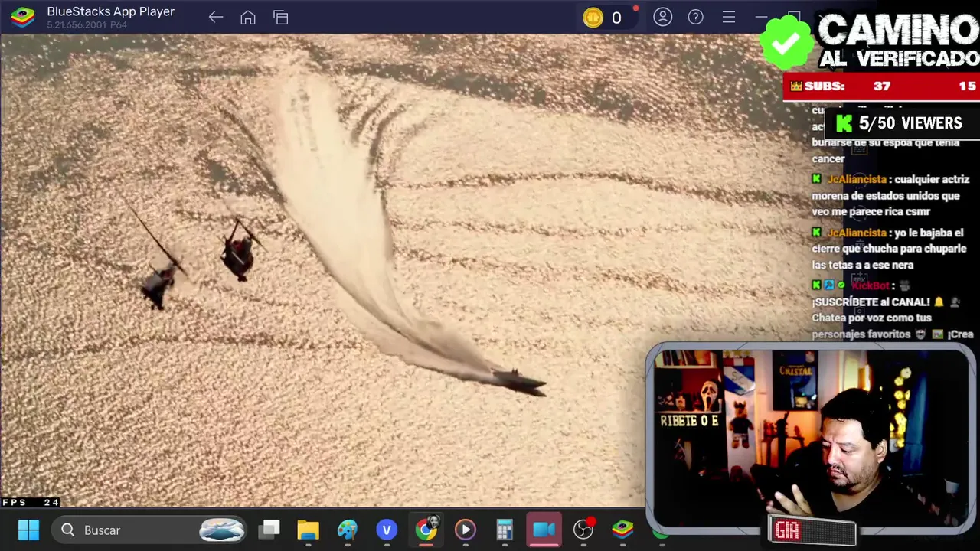Switch to OBS Studio on the taskbar
Image resolution: width=980 pixels, height=551 pixels.
(583, 530)
